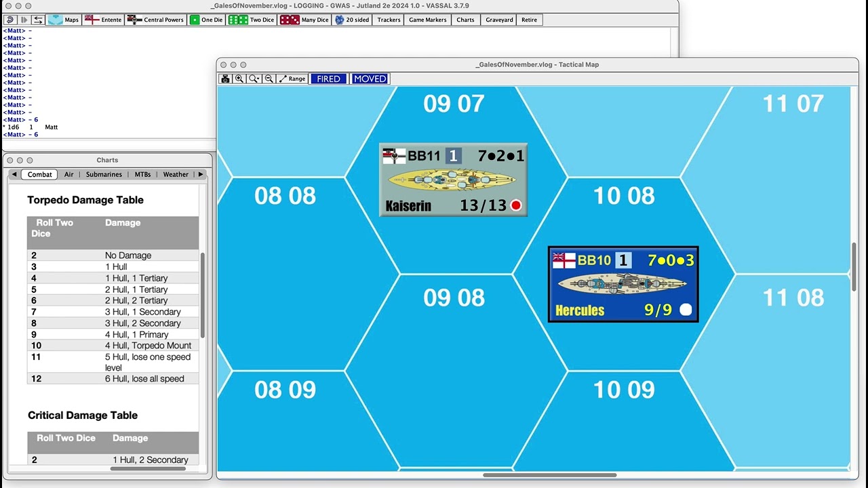The height and width of the screenshot is (488, 868).
Task: Click the Charts vertical scrollbar
Action: [203, 295]
